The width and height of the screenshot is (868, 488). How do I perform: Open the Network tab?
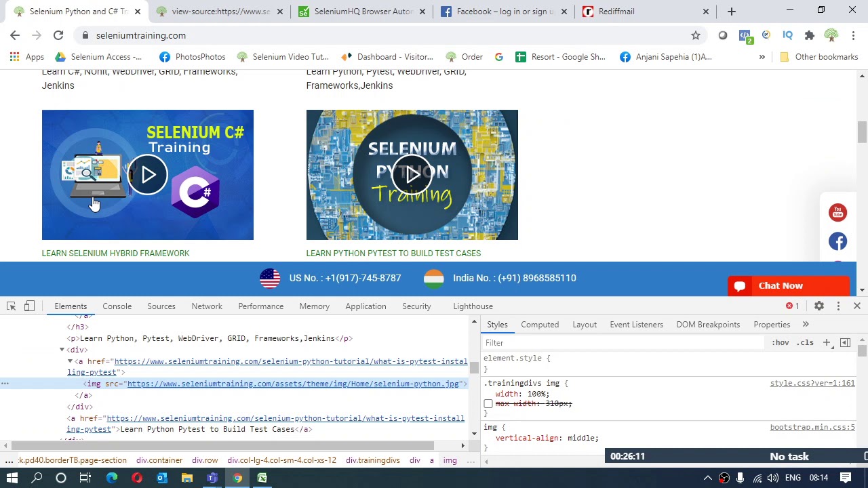[x=207, y=306]
